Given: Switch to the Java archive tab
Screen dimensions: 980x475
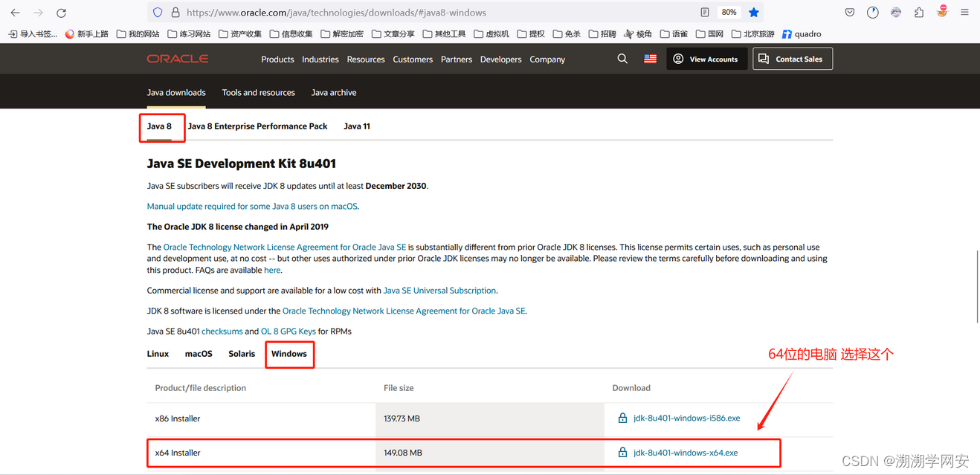Looking at the screenshot, I should click(333, 93).
